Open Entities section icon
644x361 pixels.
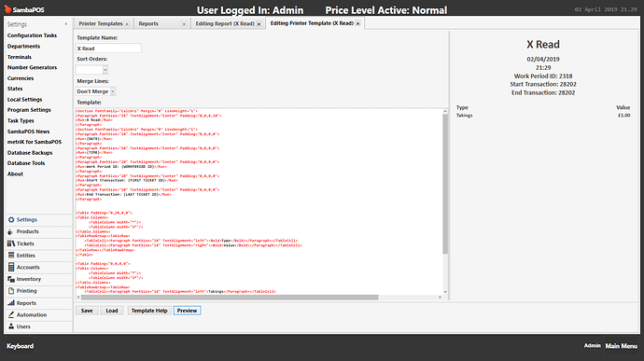[11, 256]
